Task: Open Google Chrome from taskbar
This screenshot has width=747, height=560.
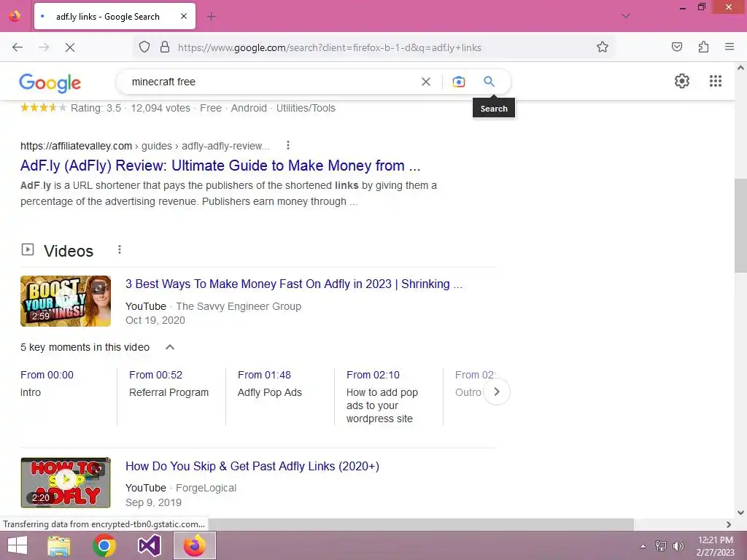Action: pyautogui.click(x=104, y=545)
